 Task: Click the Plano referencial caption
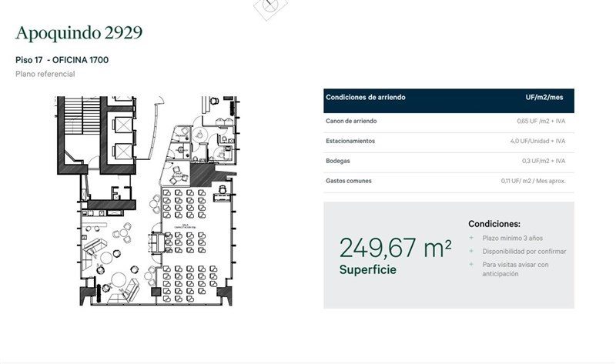[45, 74]
